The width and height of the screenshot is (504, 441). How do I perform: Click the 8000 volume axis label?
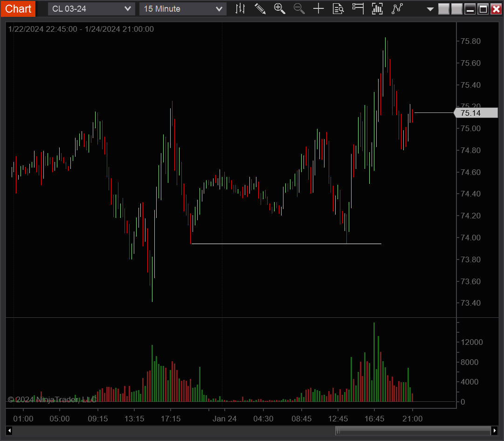point(469,362)
